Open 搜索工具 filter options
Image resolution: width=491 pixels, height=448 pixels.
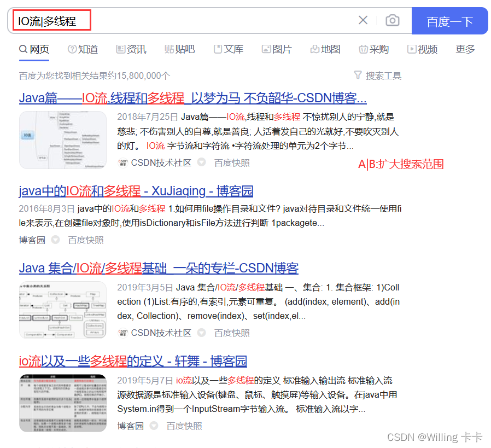(378, 76)
